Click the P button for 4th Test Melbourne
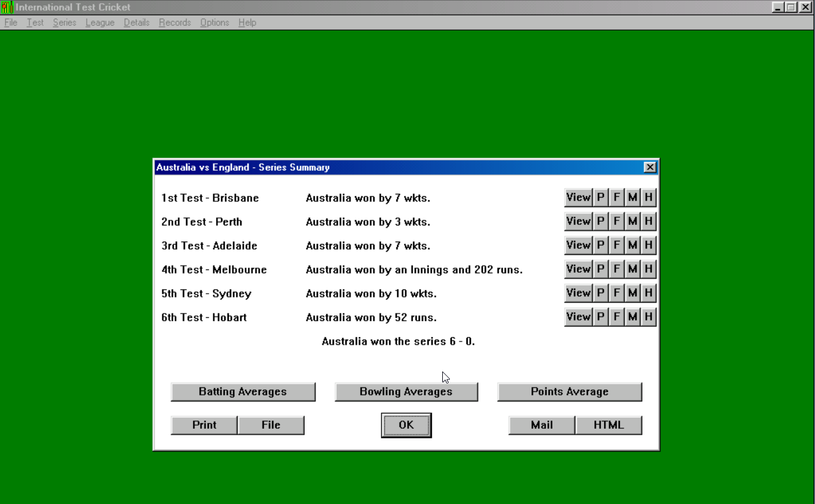The image size is (815, 504). click(x=600, y=269)
